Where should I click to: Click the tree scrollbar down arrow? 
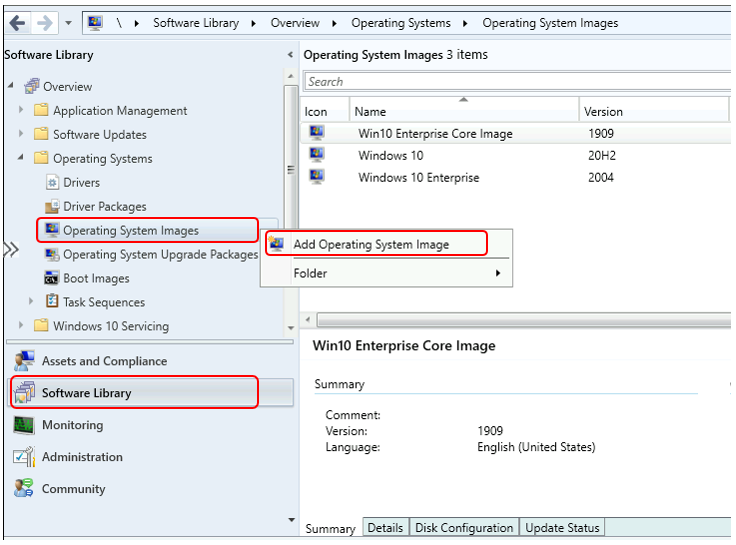291,328
